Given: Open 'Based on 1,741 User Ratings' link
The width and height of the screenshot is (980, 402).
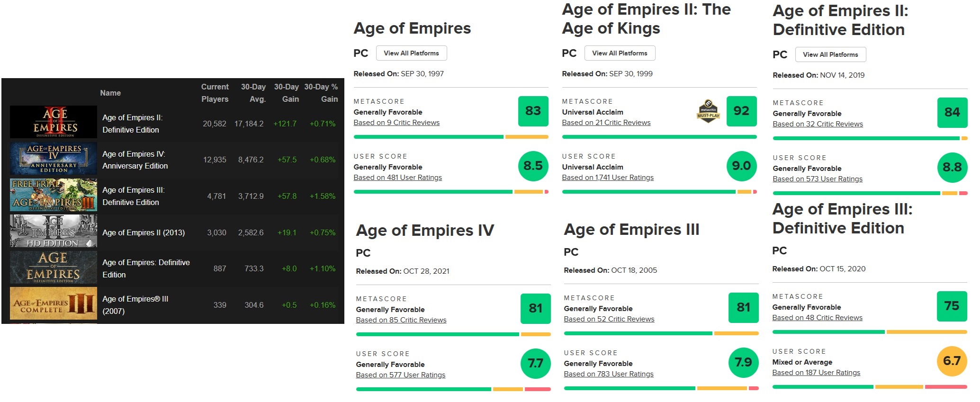Looking at the screenshot, I should 608,178.
